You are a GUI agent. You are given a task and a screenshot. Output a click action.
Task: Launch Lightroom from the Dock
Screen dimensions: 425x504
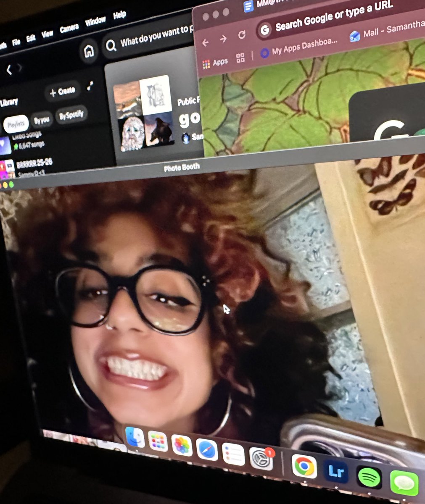coord(336,472)
